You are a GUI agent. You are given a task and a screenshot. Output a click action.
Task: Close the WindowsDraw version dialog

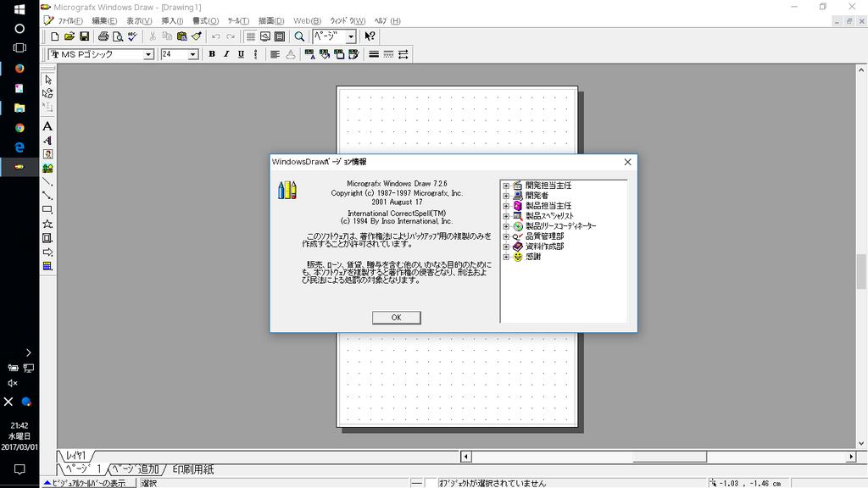coord(627,162)
